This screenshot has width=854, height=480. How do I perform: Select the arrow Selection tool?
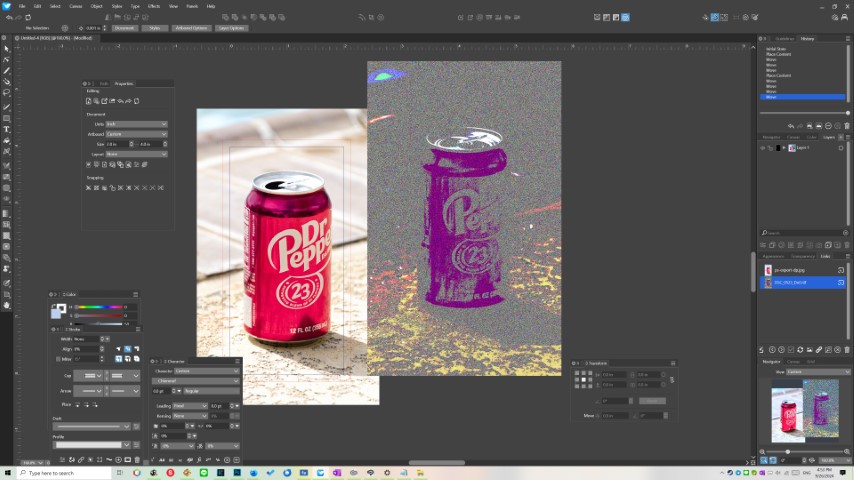(x=6, y=48)
